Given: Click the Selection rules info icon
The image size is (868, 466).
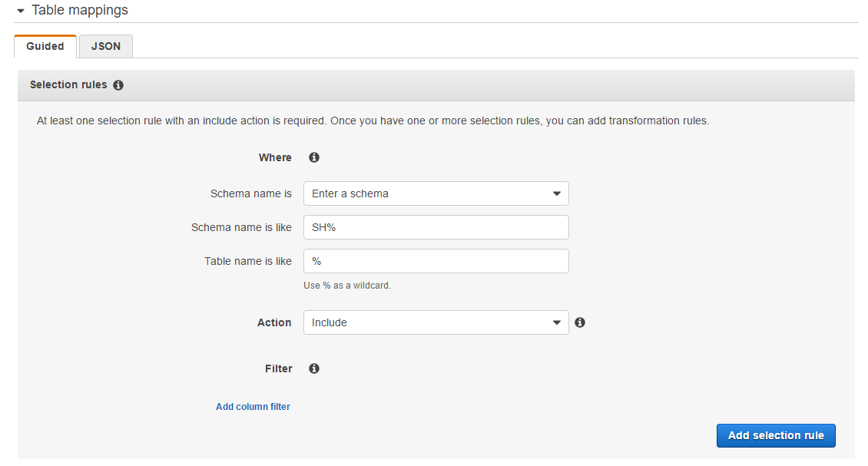Looking at the screenshot, I should coord(118,84).
